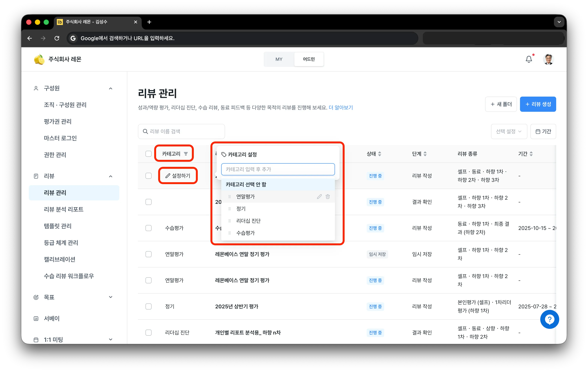
Task: Click the help question mark button
Action: [549, 319]
